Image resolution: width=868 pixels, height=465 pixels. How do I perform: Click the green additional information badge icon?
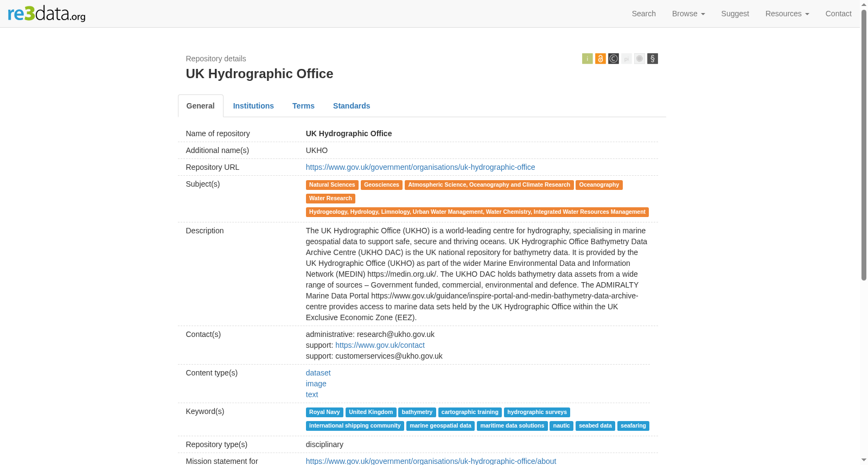[x=588, y=59]
